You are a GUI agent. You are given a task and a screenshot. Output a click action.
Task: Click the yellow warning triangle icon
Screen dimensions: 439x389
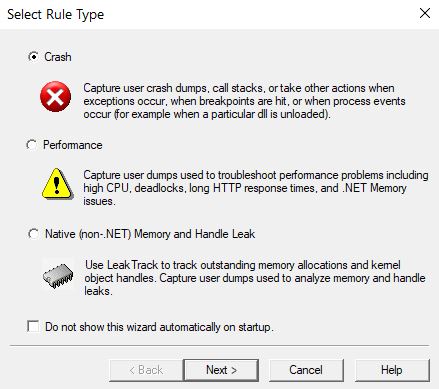point(57,184)
